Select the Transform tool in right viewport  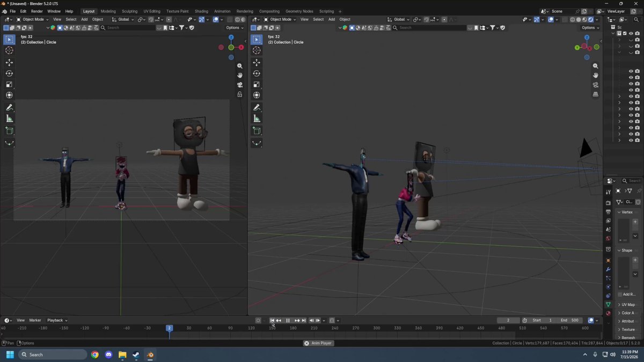click(257, 95)
